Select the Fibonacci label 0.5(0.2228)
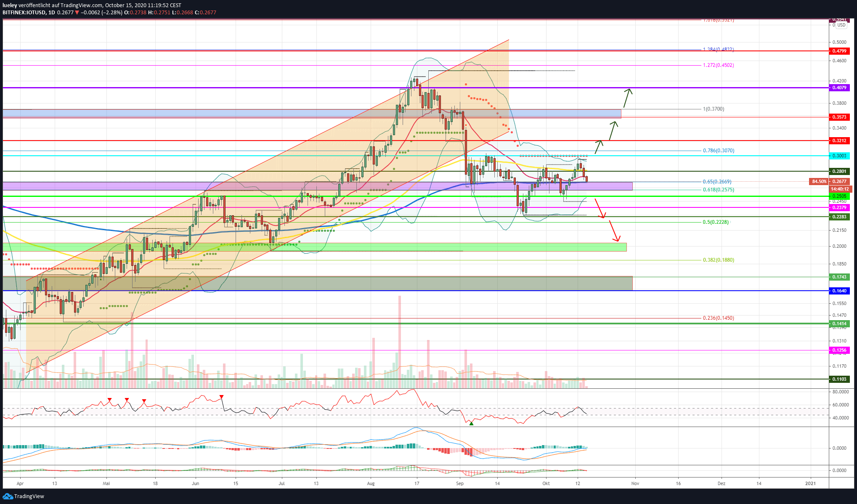 [x=716, y=222]
